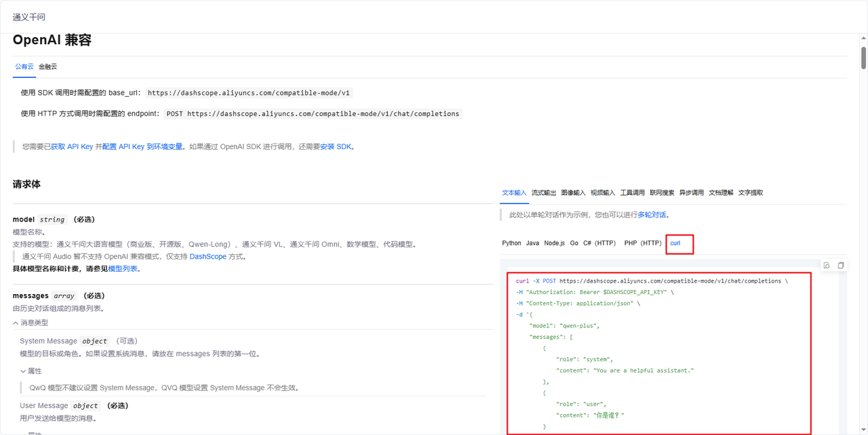The image size is (868, 435).
Task: Click the 通义千问 header title
Action: [x=29, y=17]
